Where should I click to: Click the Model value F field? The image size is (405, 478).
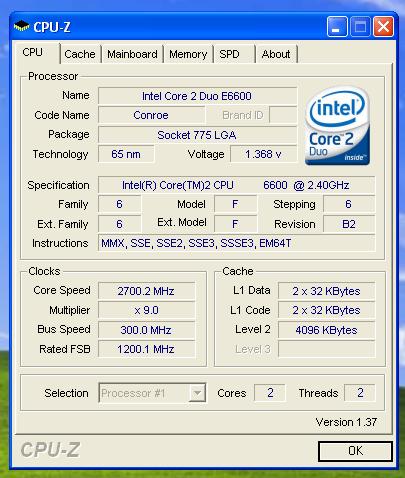pos(235,204)
